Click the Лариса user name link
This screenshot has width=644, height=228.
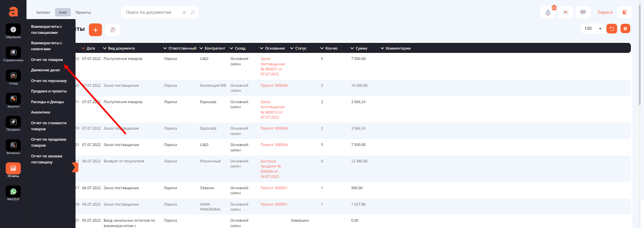[605, 12]
